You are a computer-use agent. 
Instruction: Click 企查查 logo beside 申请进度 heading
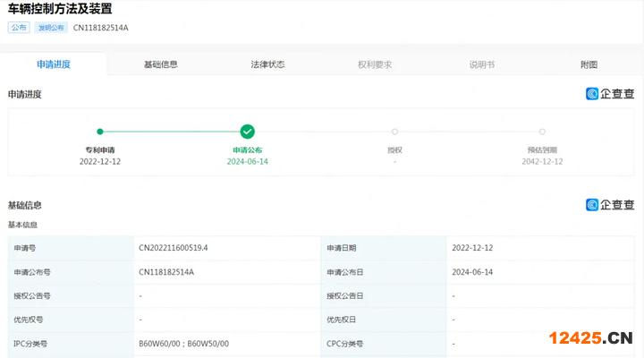(x=610, y=94)
